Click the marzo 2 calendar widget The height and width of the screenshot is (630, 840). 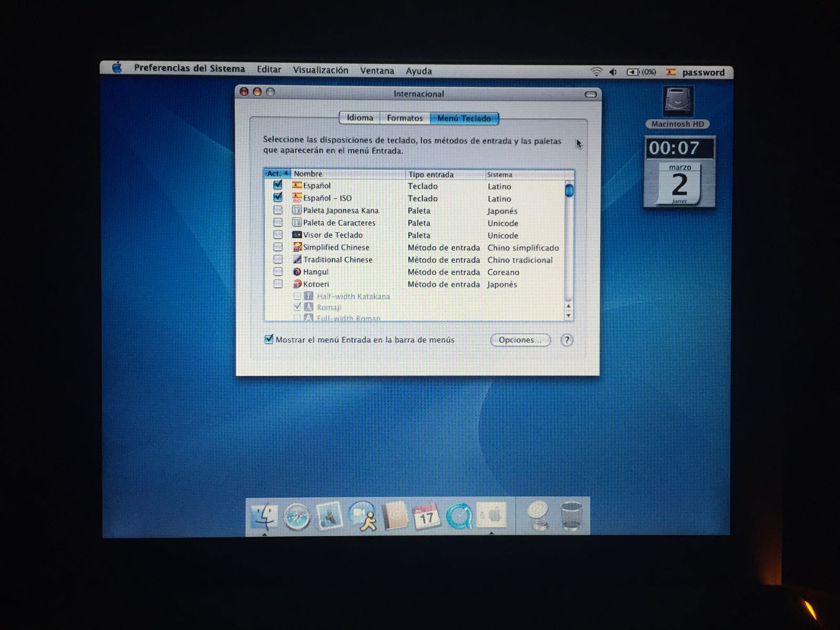(680, 184)
